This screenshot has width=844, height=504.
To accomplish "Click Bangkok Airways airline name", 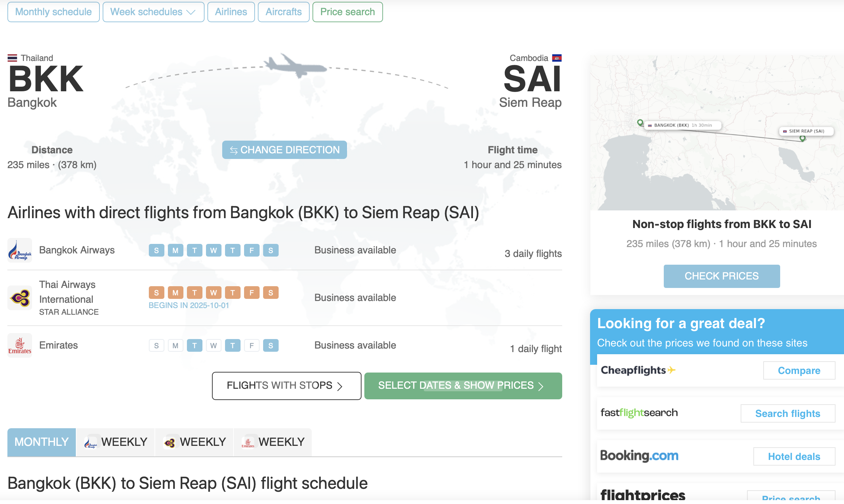I will pos(77,250).
